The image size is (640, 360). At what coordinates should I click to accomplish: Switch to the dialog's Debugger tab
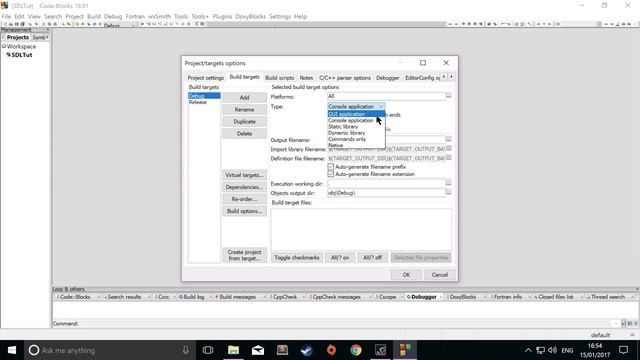pos(388,78)
